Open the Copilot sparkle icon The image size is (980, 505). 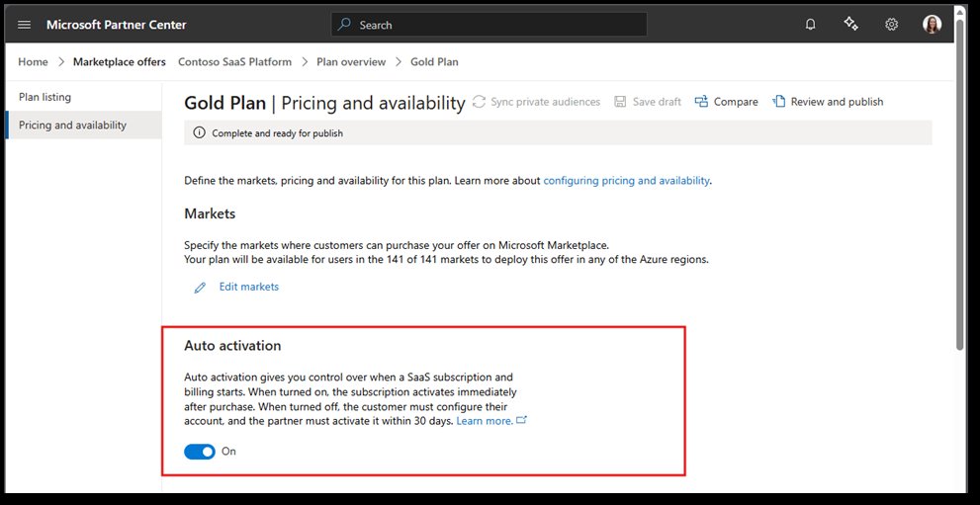click(850, 25)
